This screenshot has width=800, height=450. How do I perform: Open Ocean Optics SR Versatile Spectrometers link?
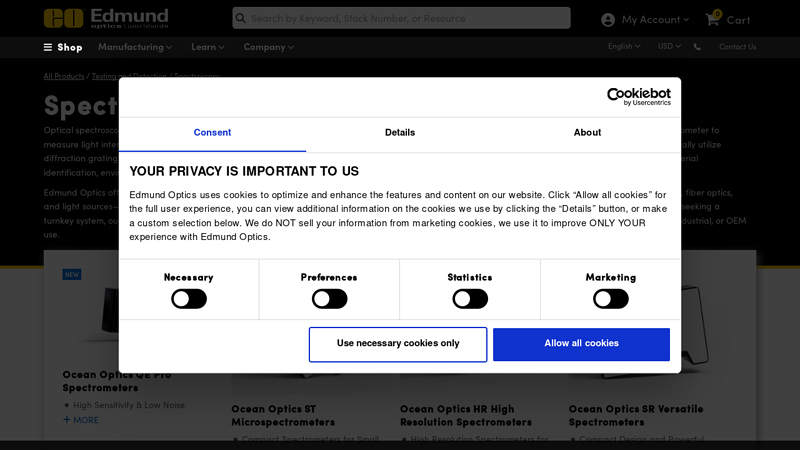636,415
